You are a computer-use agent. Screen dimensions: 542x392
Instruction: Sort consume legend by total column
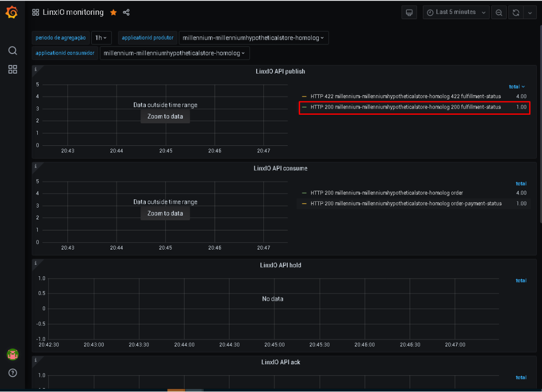521,184
